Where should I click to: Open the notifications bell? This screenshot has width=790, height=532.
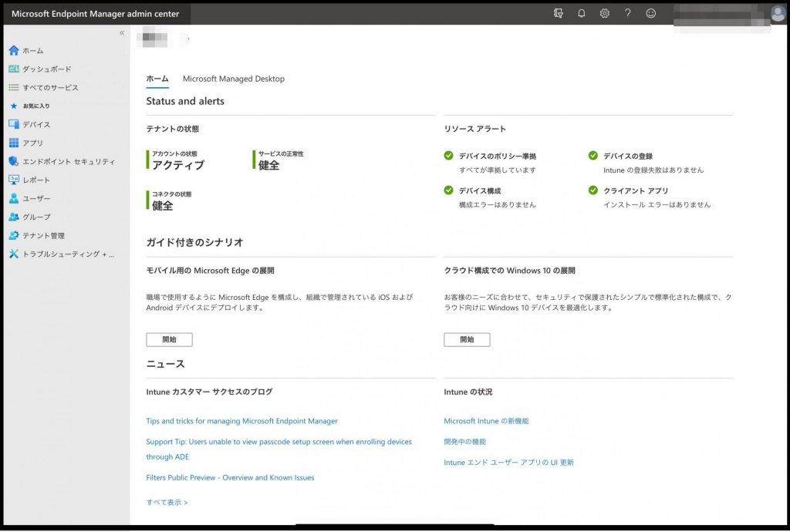coord(582,14)
